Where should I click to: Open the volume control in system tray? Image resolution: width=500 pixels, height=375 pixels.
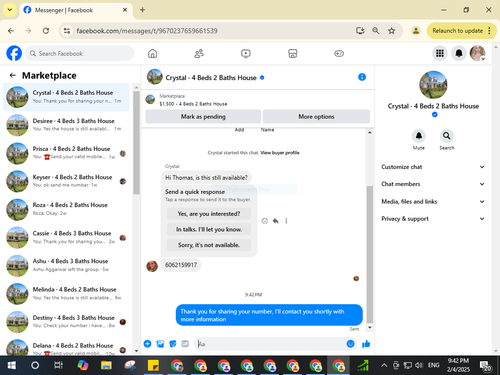click(419, 365)
